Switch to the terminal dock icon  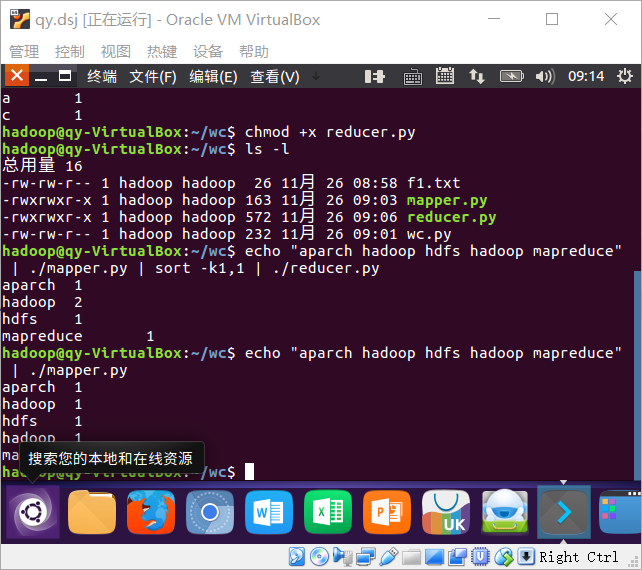[564, 512]
